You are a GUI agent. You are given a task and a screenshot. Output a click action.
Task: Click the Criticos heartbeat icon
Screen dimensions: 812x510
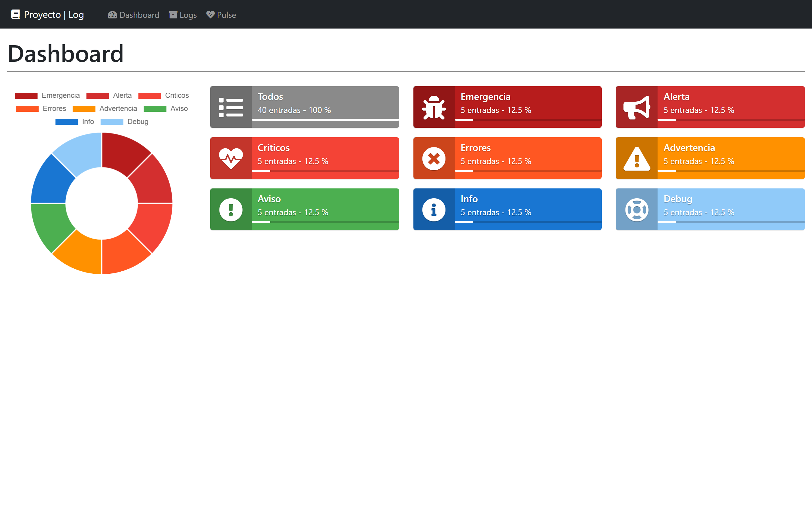pyautogui.click(x=231, y=158)
